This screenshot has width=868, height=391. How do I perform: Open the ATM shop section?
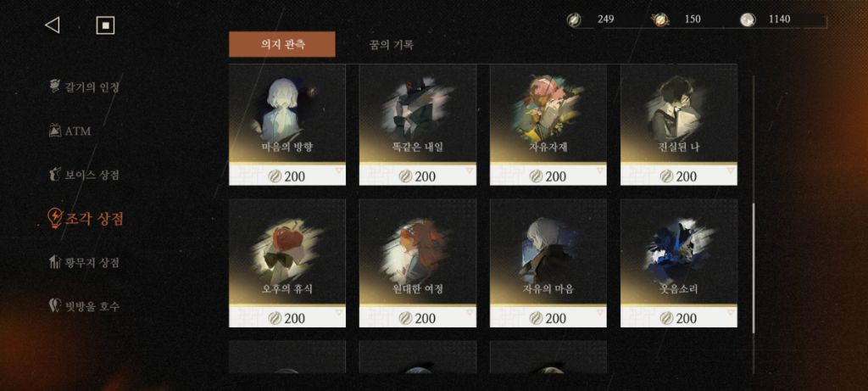(70, 131)
